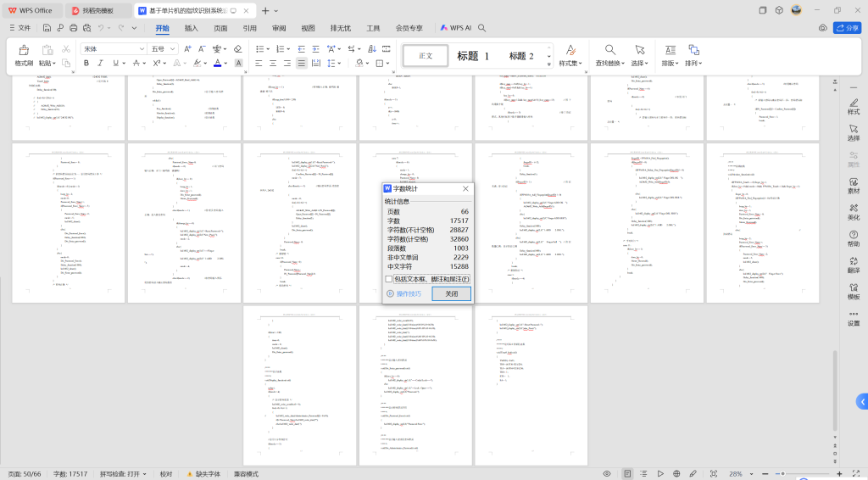Open Find and Replace (查找替换)
868x480 pixels.
coord(609,55)
